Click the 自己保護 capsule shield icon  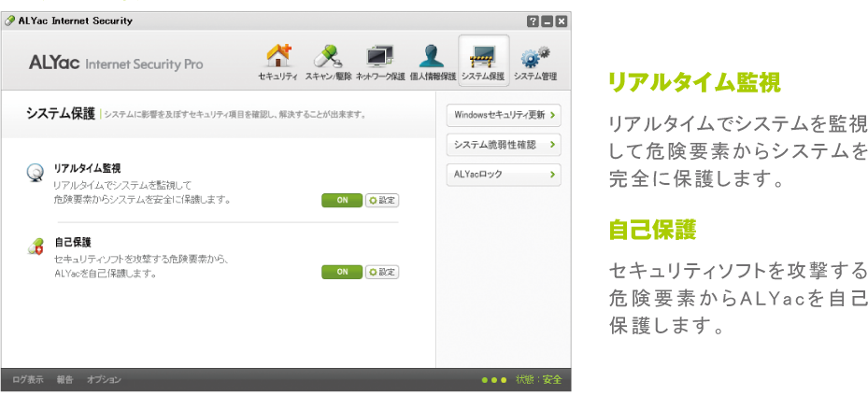(x=35, y=247)
